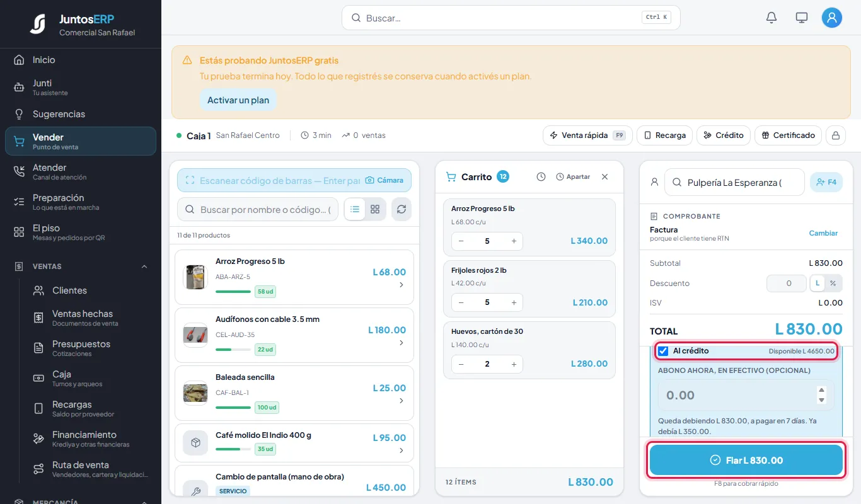Expand Café molido El Indio chevron
The image size is (861, 504).
coord(402,450)
